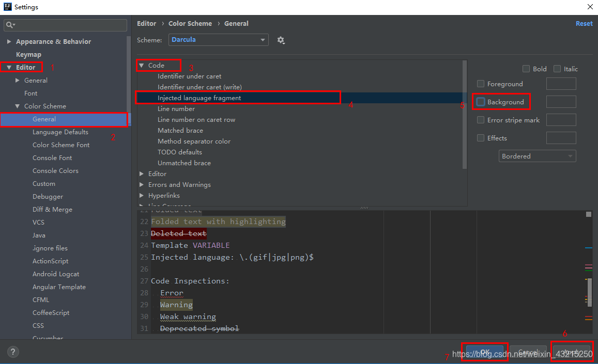
Task: Select .ignore files page
Action: point(50,248)
